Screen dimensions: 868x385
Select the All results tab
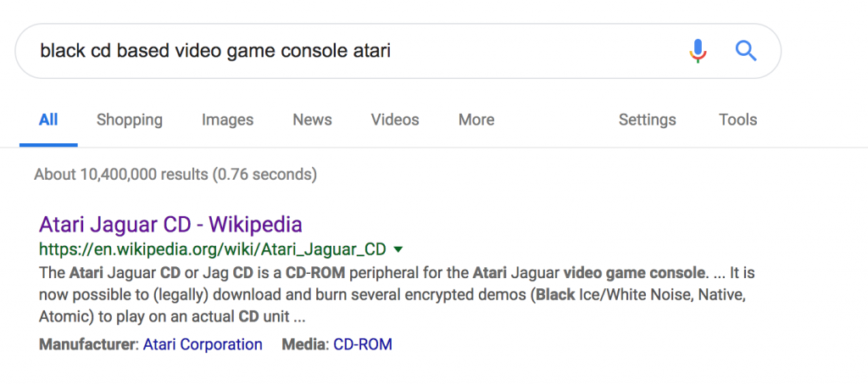pyautogui.click(x=48, y=120)
